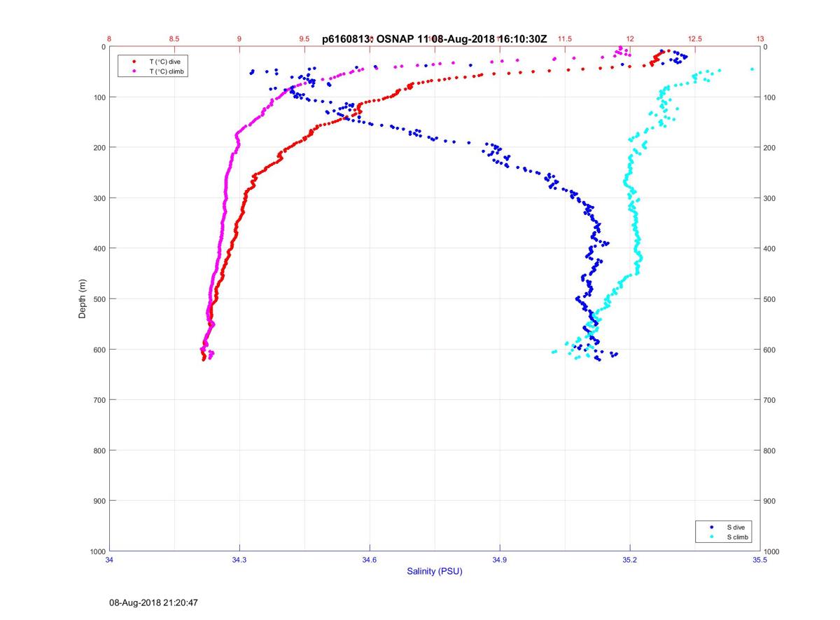The image size is (840, 620).
Task: Click red temperature tick label '8'
Action: [109, 39]
